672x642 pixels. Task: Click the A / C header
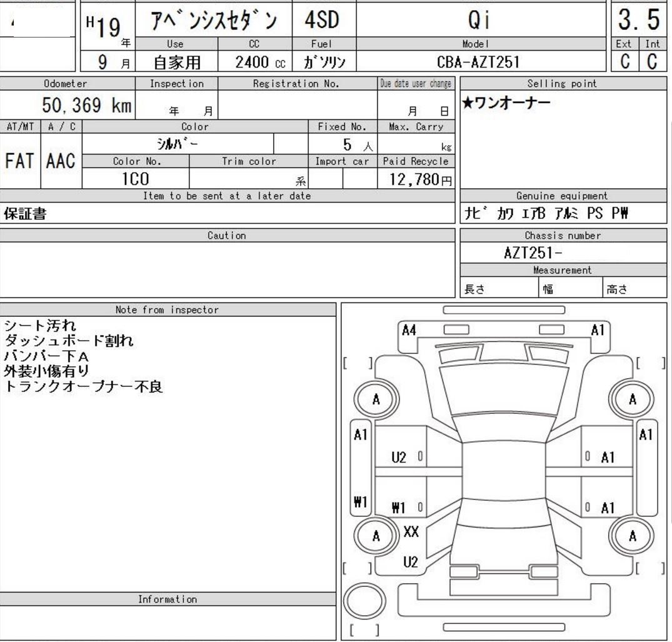pos(62,126)
